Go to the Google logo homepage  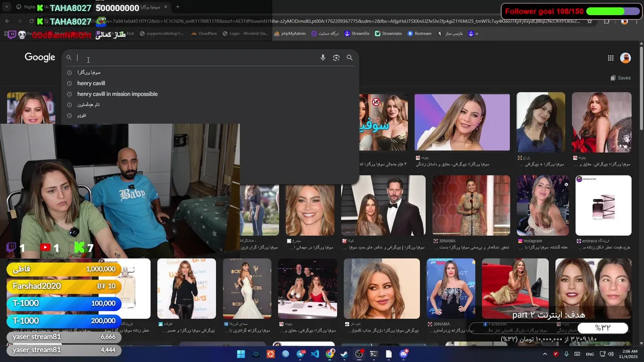(40, 57)
